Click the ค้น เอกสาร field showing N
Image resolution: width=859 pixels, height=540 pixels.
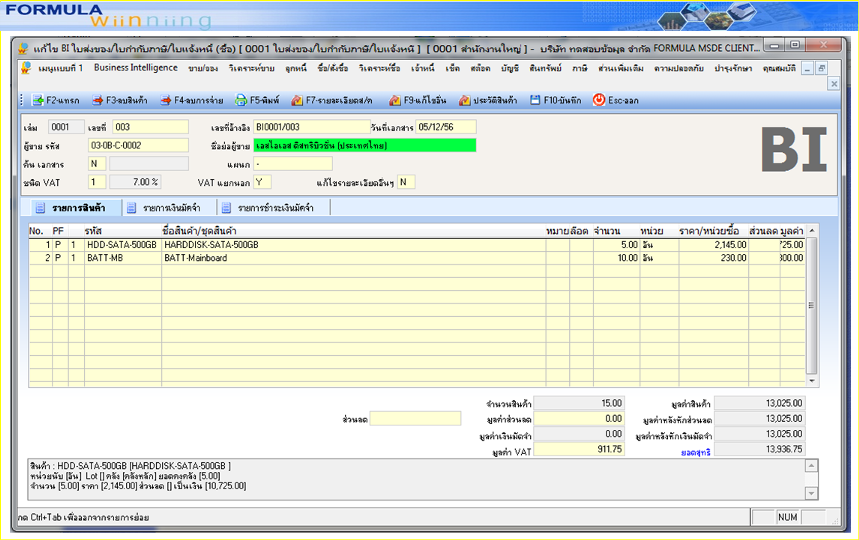point(97,164)
